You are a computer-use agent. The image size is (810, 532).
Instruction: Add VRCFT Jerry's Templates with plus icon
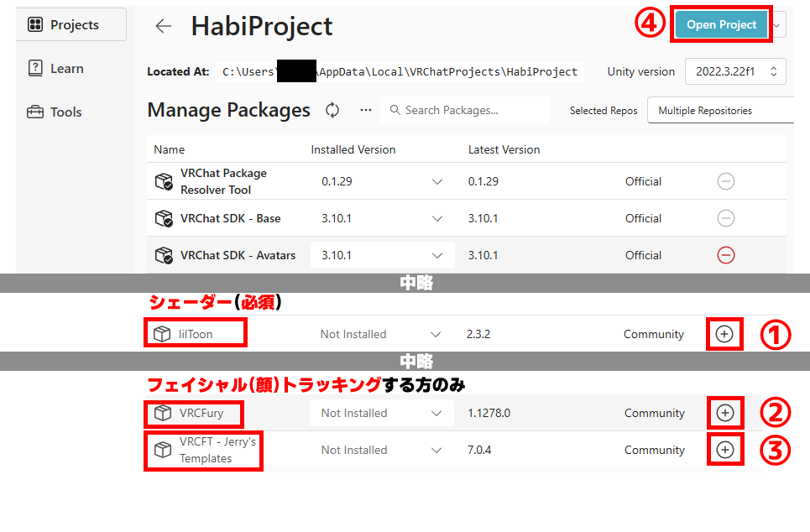[x=725, y=450]
